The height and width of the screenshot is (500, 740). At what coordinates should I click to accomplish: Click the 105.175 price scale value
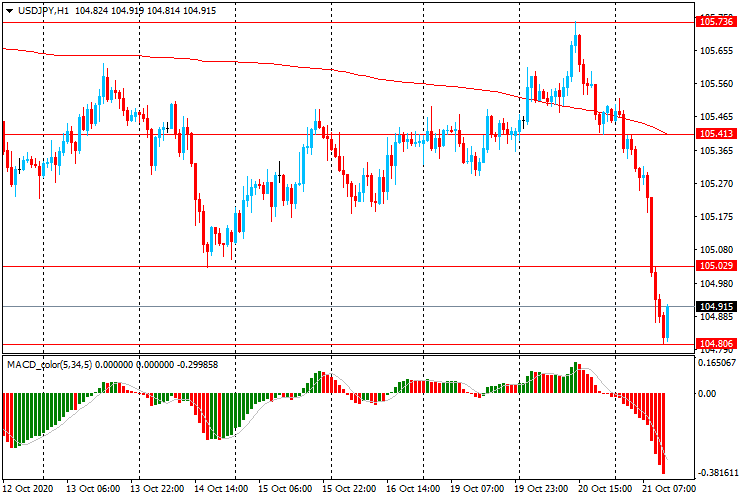tap(716, 217)
